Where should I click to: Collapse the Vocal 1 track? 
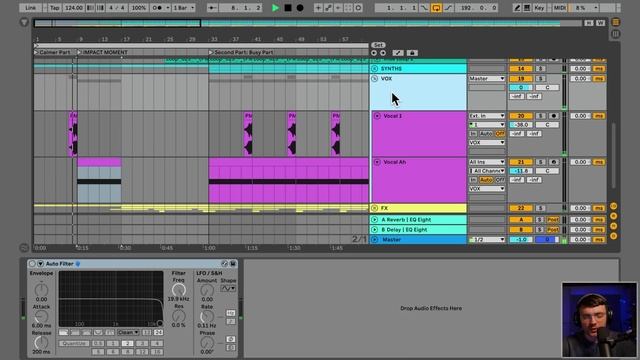[x=377, y=116]
